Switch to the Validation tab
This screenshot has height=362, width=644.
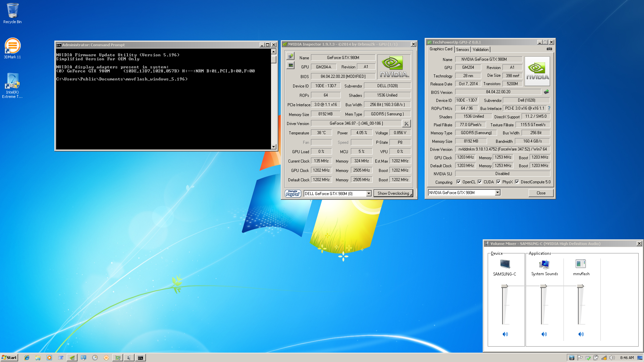click(480, 50)
